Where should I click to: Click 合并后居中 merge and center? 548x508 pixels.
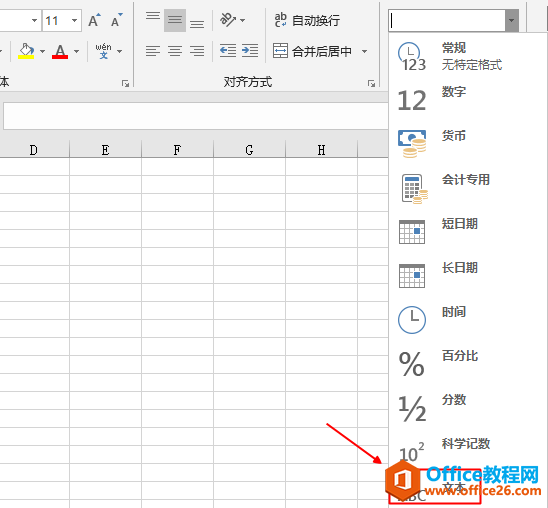point(312,51)
